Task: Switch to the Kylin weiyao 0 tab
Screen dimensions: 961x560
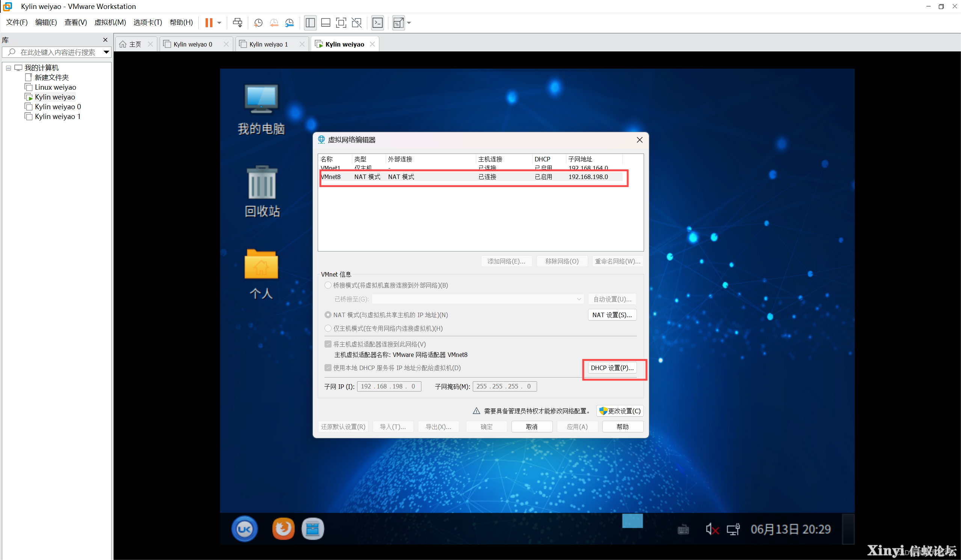Action: pyautogui.click(x=193, y=44)
